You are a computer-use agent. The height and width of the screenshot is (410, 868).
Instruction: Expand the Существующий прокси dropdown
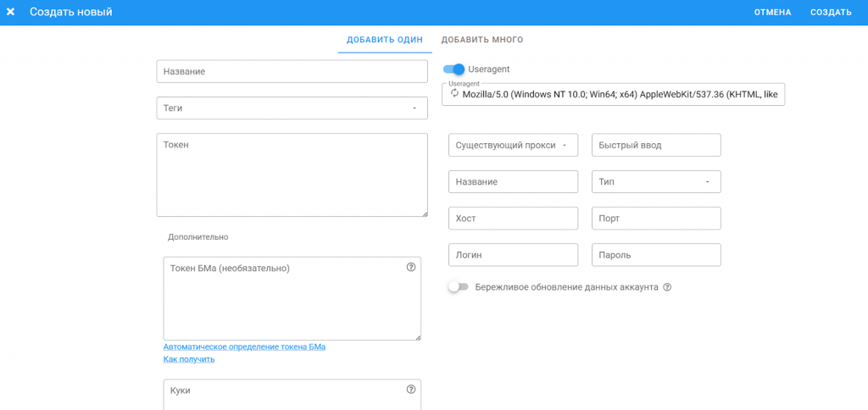click(x=513, y=145)
